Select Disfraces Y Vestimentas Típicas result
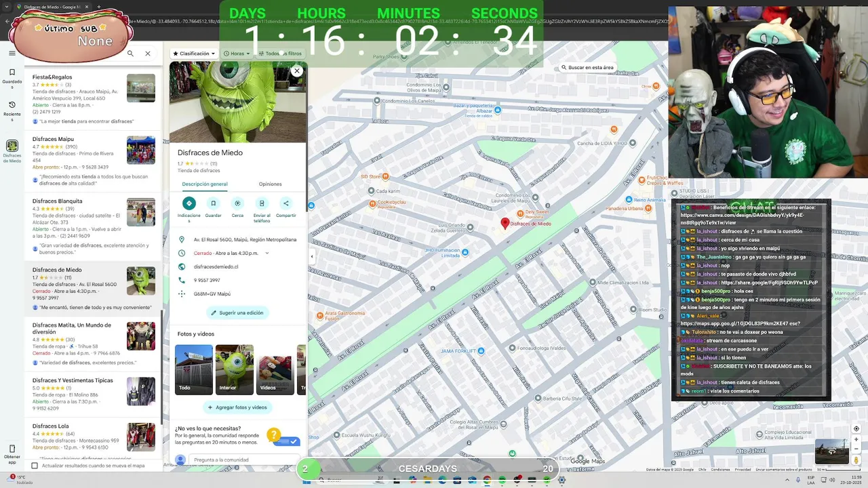The width and height of the screenshot is (868, 488). click(x=93, y=394)
